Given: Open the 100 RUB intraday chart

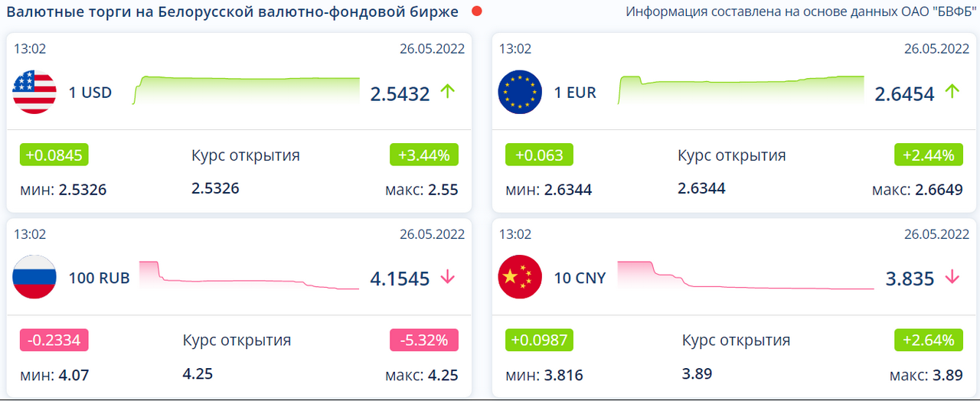Looking at the screenshot, I should 256,275.
